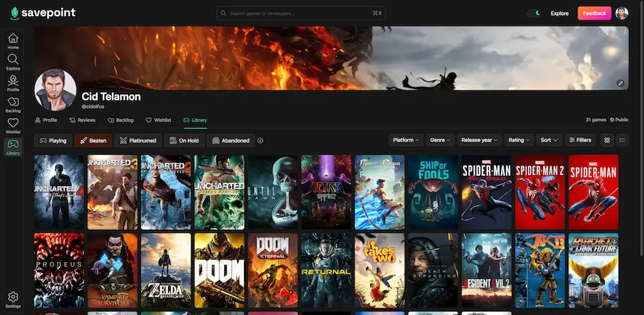Go to Profile in the sidebar
644x315 pixels.
pos(13,84)
